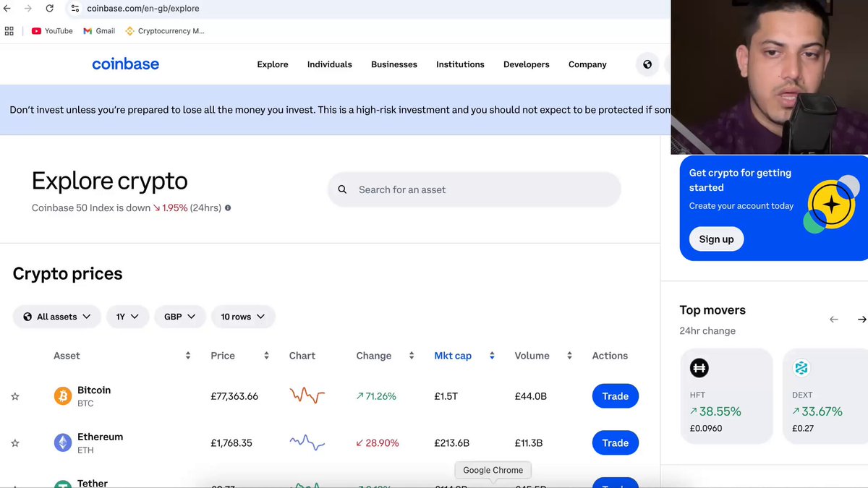Viewport: 868px width, 488px height.
Task: Click Ethereum price £1,768.35
Action: 231,442
